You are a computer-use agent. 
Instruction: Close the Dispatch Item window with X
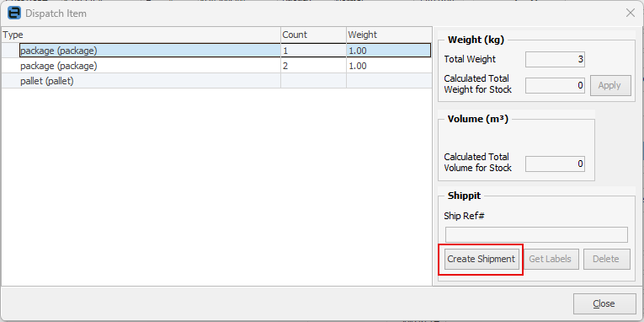point(630,13)
